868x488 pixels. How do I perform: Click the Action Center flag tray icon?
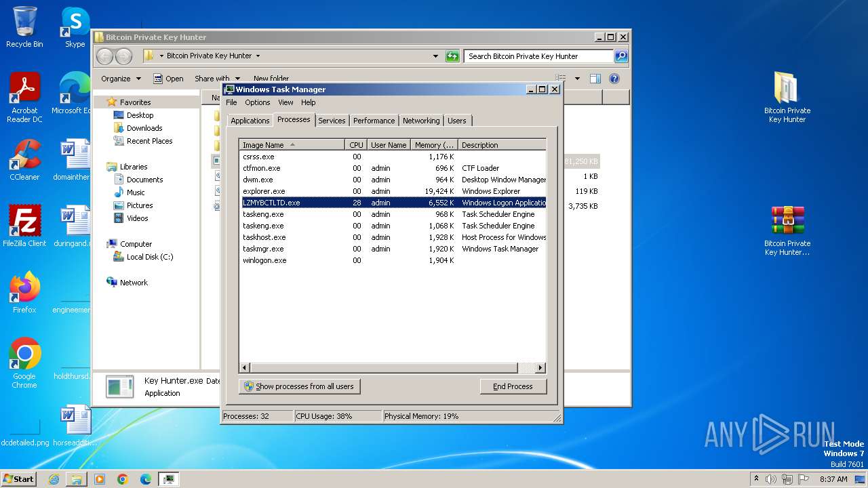pos(803,479)
